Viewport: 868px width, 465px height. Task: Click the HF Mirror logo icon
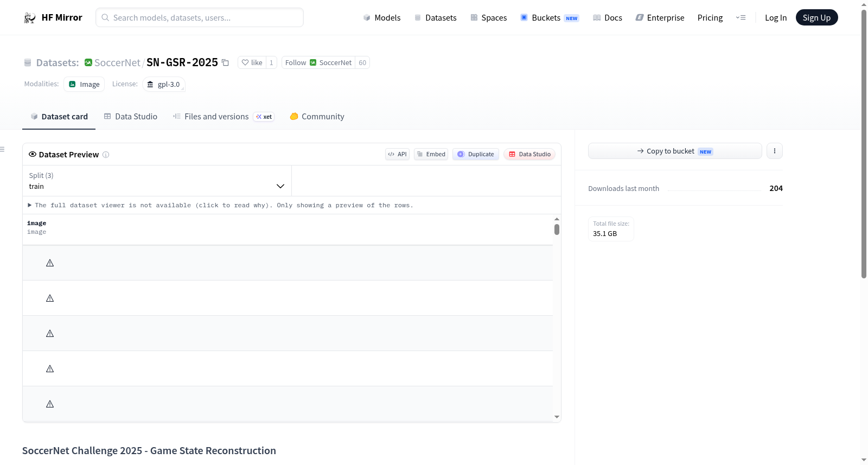pos(30,18)
